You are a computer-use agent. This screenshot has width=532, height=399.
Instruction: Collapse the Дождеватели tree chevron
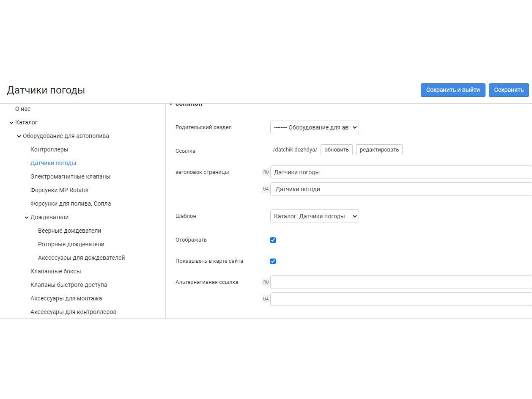(27, 217)
